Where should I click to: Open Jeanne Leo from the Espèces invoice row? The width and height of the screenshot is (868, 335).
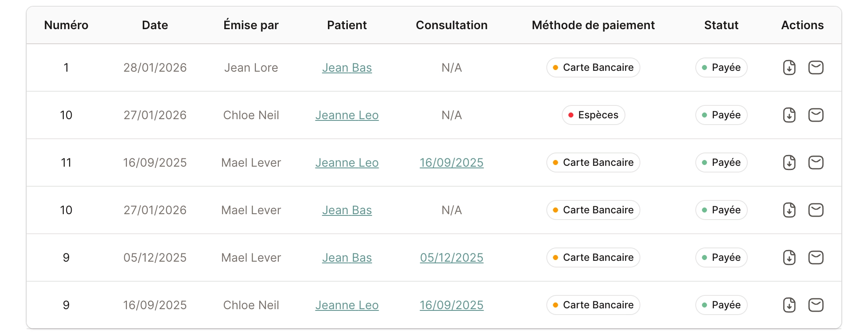[347, 115]
